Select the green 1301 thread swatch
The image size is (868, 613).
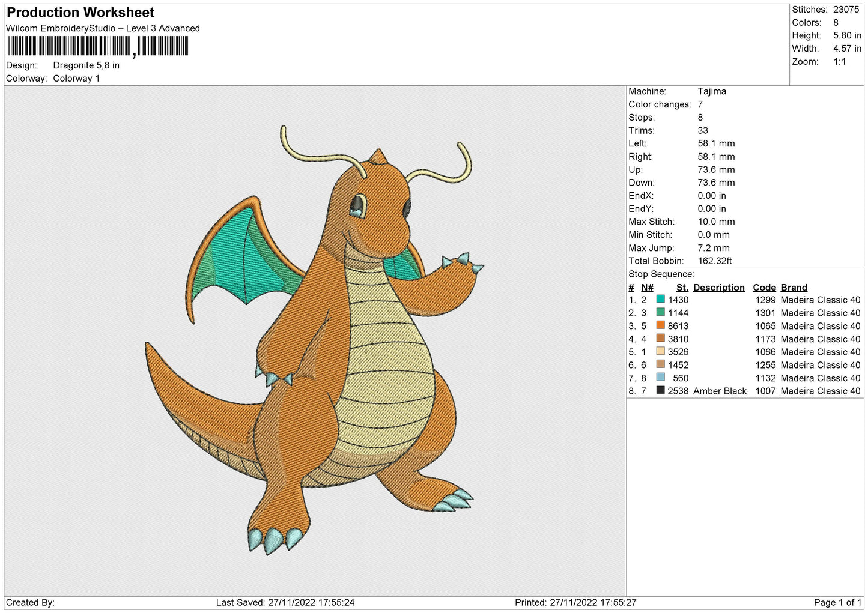(x=661, y=312)
